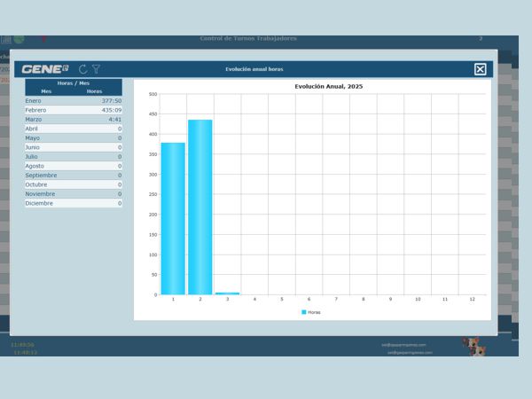Select the Febrero row showing 435:09
The height and width of the screenshot is (399, 532).
click(74, 110)
